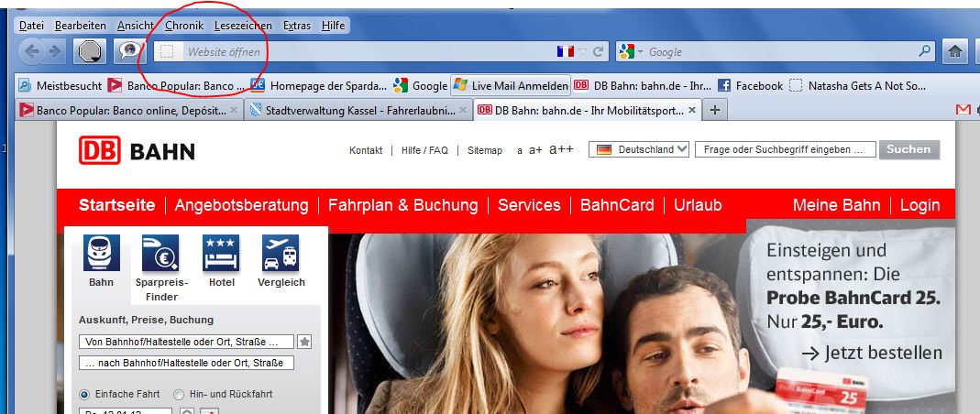Open the Natasha Gets A Not So bookmark

(857, 85)
